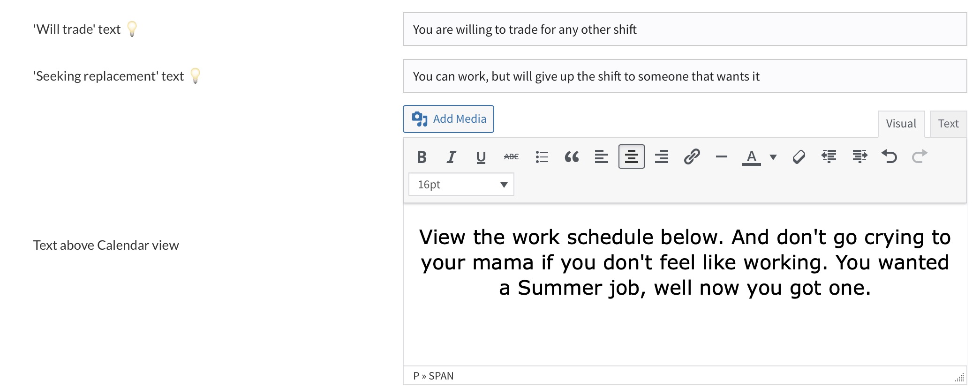This screenshot has width=980, height=387.
Task: Underline the selected text
Action: click(x=481, y=157)
